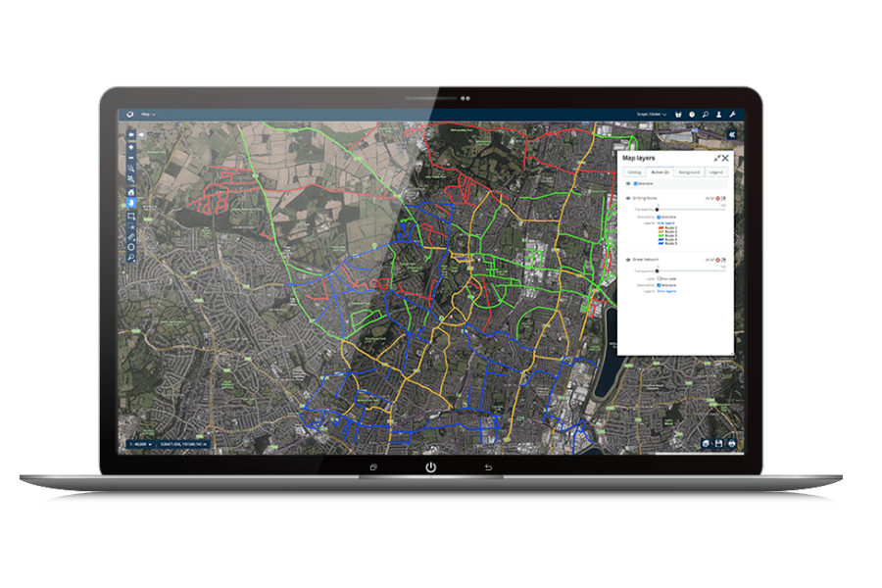Image resolution: width=882 pixels, height=588 pixels.
Task: Click the print icon on map
Action: 732,444
